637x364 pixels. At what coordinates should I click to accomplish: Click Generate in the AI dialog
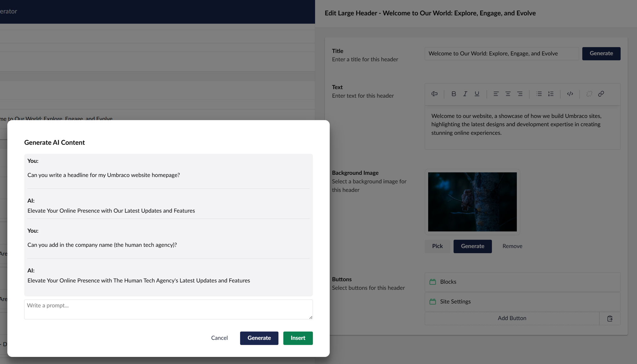click(x=259, y=338)
